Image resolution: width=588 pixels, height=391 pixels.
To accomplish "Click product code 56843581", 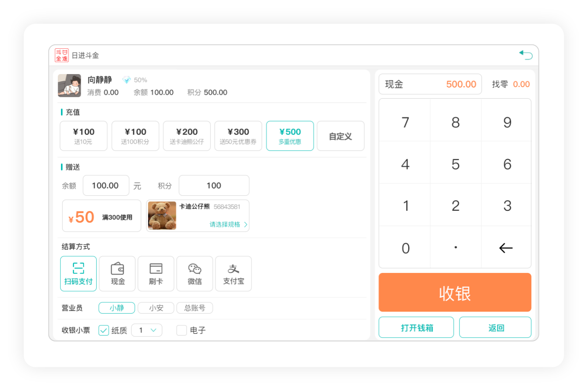I will click(x=227, y=207).
